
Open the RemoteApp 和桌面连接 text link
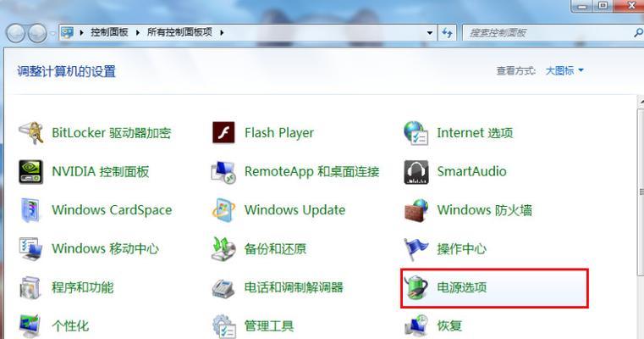(311, 171)
